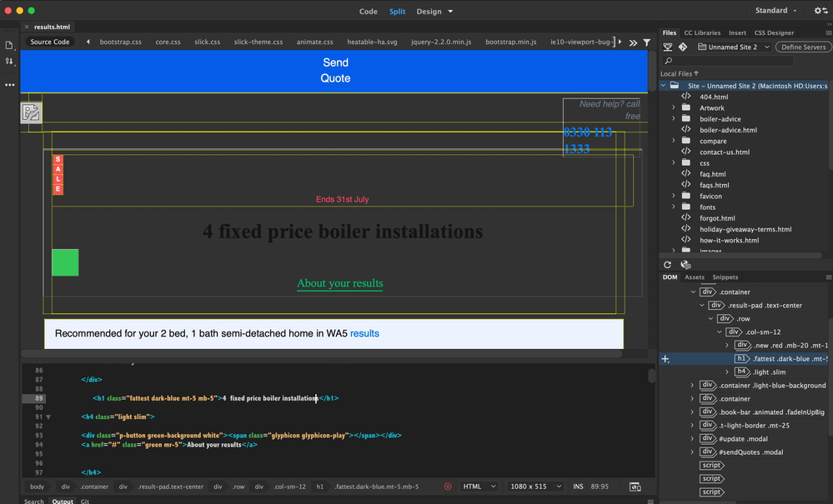Switch to the CSS Designer tab
The image size is (833, 504).
pyautogui.click(x=774, y=33)
